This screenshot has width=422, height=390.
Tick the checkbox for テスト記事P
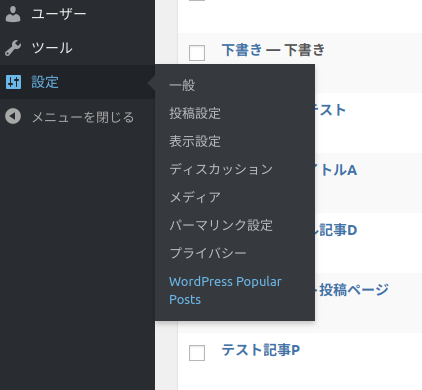197,353
